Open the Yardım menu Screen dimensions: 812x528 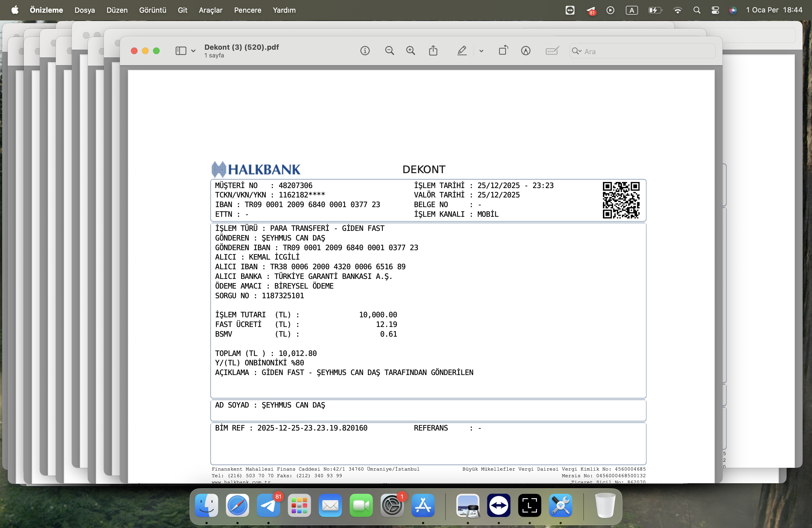[284, 10]
